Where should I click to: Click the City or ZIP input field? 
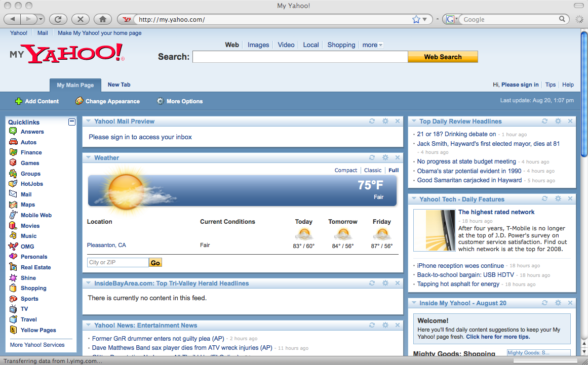tap(117, 262)
